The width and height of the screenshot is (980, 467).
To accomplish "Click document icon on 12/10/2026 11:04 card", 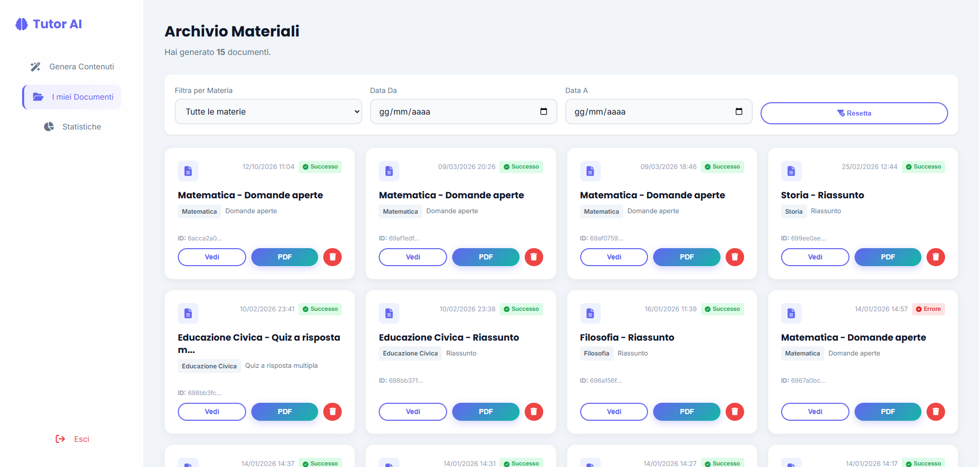I will (x=188, y=171).
